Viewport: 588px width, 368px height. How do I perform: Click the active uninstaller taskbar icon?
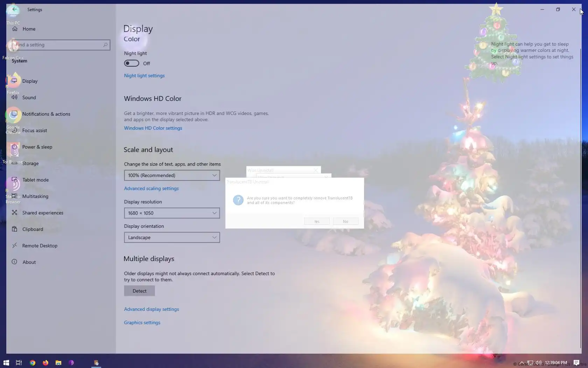click(96, 363)
